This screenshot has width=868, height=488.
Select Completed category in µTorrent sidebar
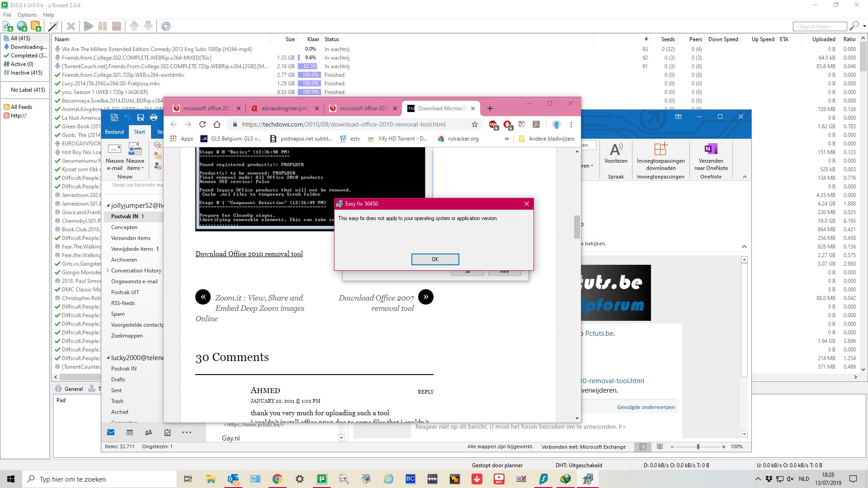click(x=25, y=56)
